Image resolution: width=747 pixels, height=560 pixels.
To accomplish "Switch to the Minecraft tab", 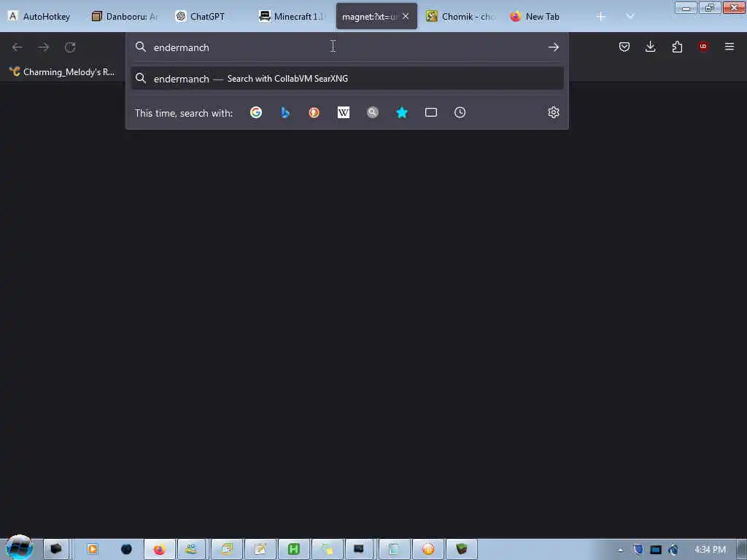I will [x=293, y=16].
